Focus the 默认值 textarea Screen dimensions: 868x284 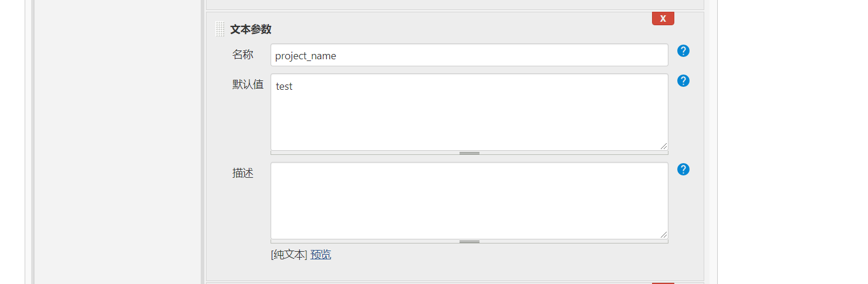(x=470, y=112)
